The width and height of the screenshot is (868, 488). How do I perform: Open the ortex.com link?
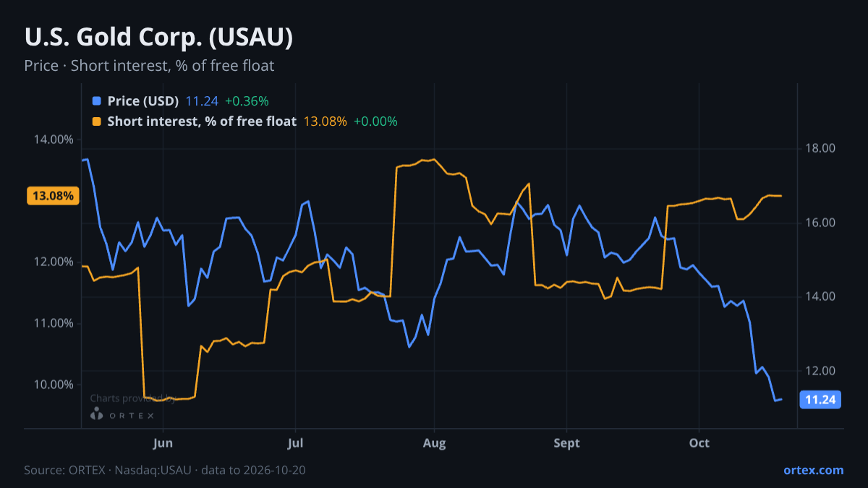point(814,470)
